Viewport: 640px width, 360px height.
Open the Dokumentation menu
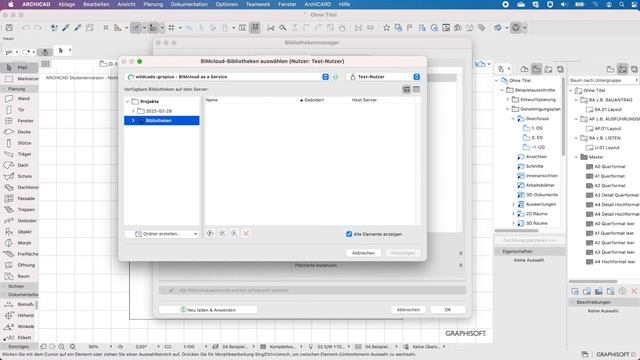pyautogui.click(x=189, y=4)
